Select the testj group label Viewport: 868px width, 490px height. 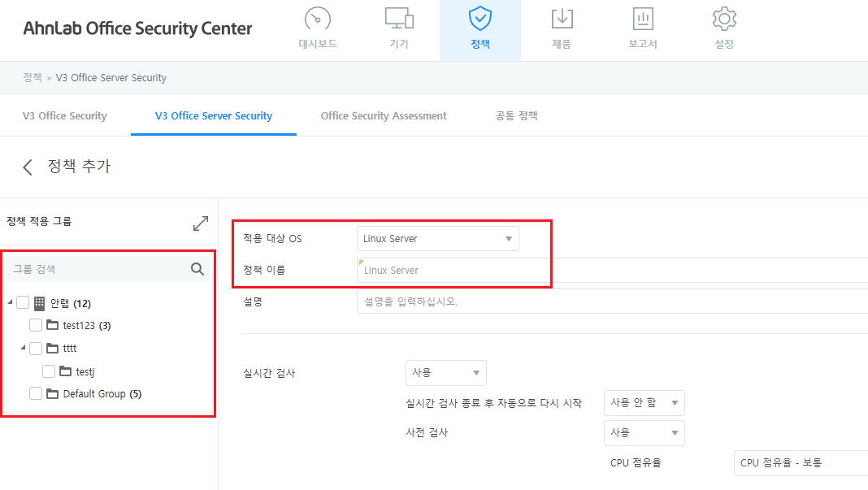click(85, 371)
